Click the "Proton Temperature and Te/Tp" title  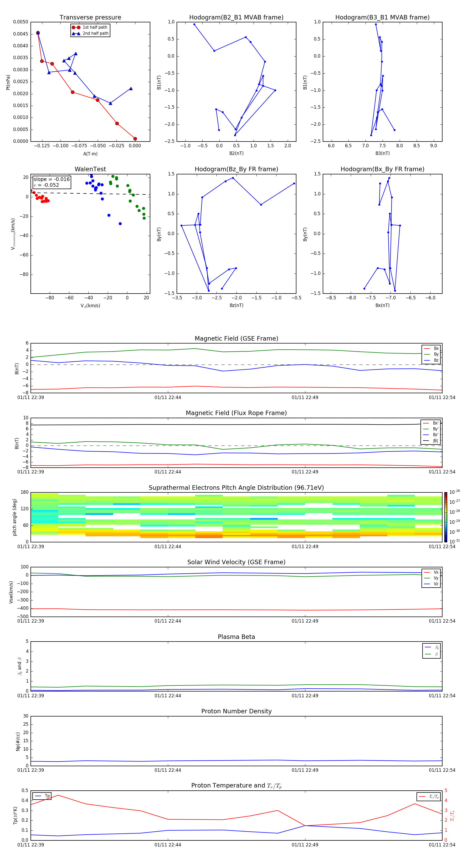coord(236,786)
